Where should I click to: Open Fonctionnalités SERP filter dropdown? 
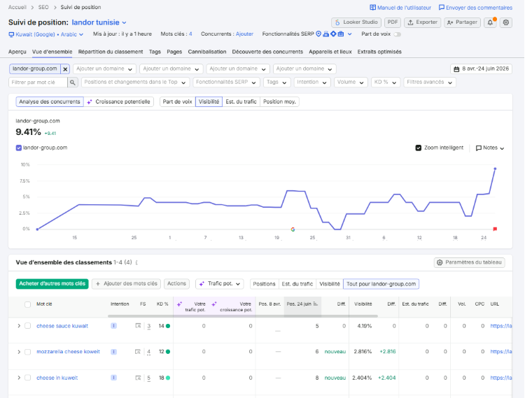pos(226,82)
